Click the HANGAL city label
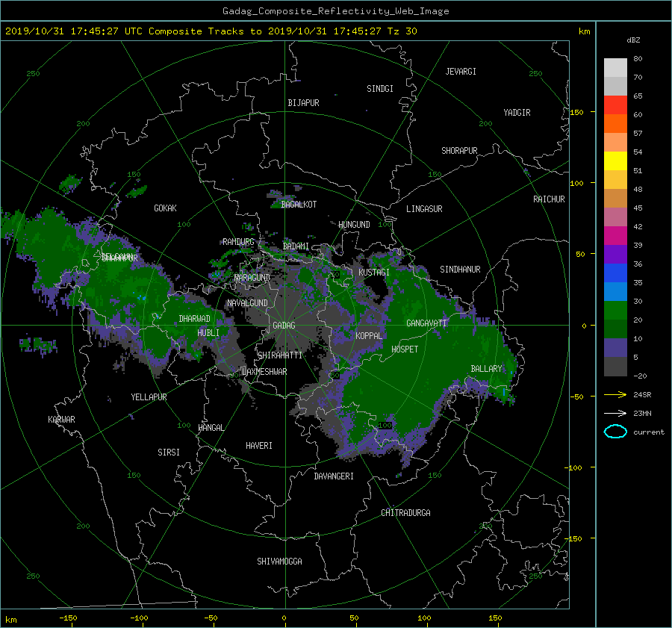The image size is (672, 628). point(211,428)
